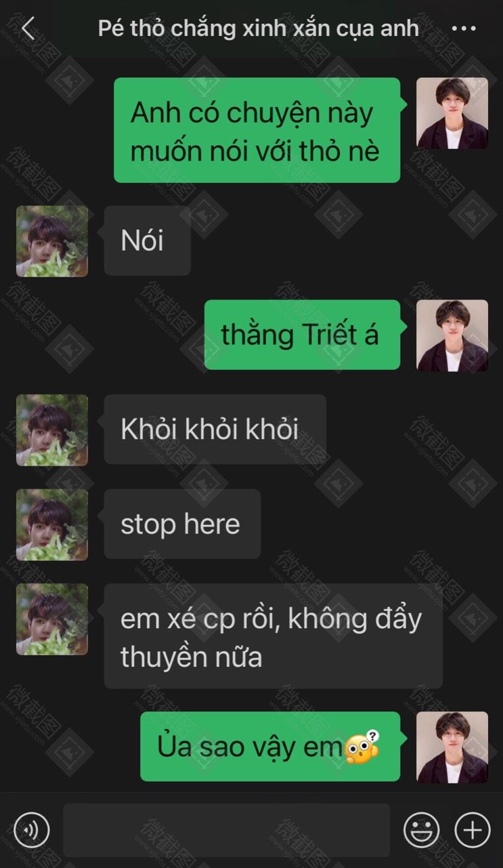Tap the chat title in the header
This screenshot has width=503, height=868.
click(x=258, y=28)
